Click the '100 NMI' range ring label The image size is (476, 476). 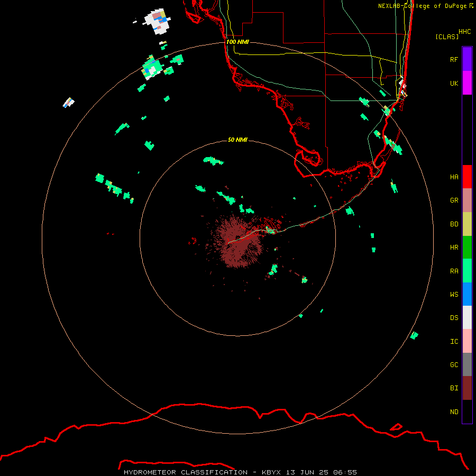click(237, 42)
